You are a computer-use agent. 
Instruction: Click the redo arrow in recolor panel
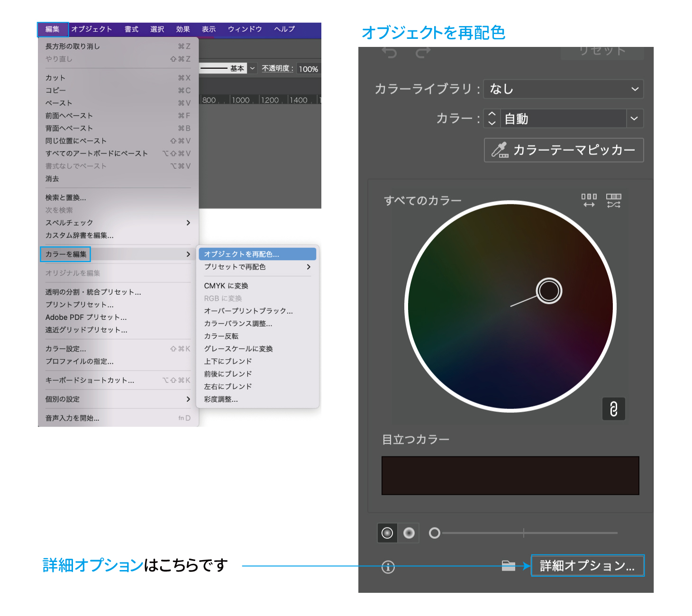(x=423, y=52)
